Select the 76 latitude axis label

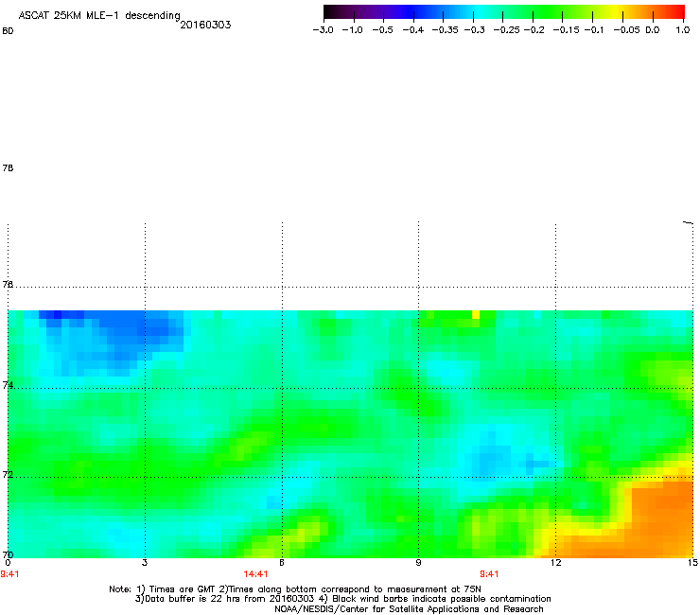click(x=8, y=284)
